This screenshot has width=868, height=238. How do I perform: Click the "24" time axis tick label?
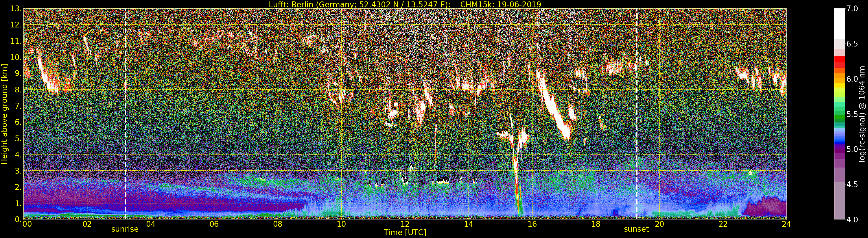tap(786, 224)
